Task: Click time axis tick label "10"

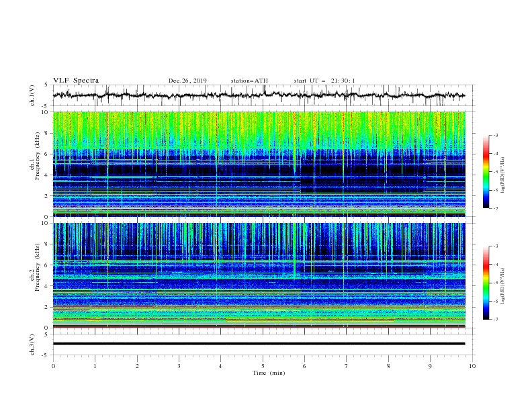Action: click(472, 366)
